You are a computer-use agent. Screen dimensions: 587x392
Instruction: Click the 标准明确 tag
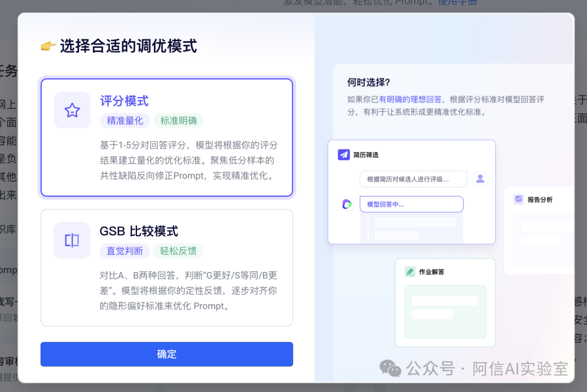(x=179, y=121)
